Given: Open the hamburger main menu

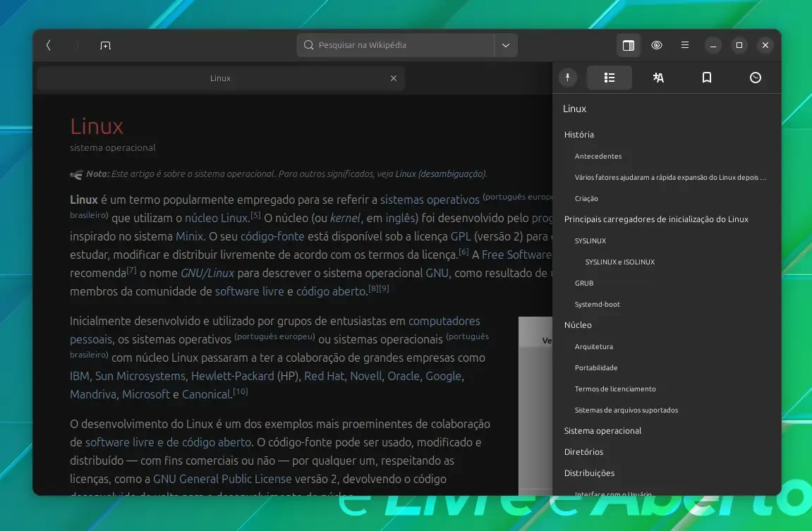Looking at the screenshot, I should click(x=684, y=46).
